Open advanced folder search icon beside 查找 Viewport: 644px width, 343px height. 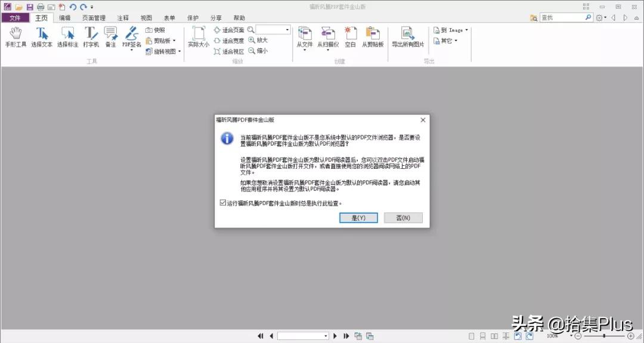[534, 18]
